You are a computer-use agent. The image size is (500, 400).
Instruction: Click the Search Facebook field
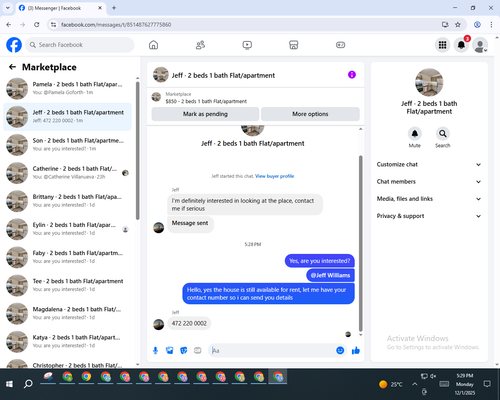80,45
